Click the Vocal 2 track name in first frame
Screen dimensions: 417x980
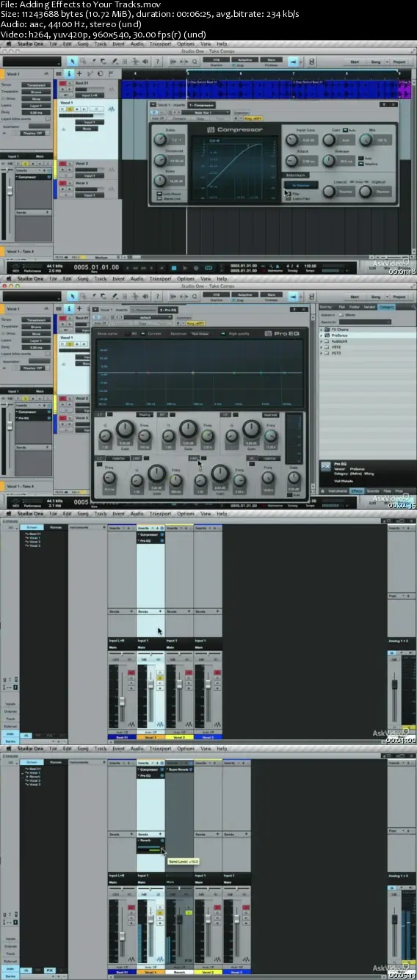click(82, 164)
